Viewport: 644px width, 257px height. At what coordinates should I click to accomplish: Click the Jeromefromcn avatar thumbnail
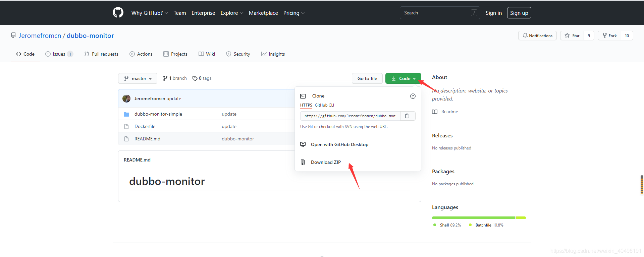pos(126,99)
